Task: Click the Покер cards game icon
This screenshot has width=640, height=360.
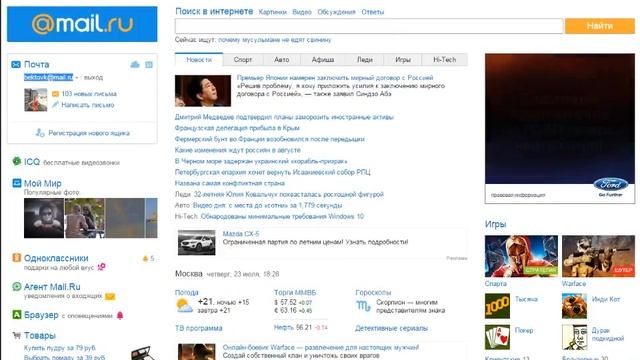Action: [x=497, y=337]
